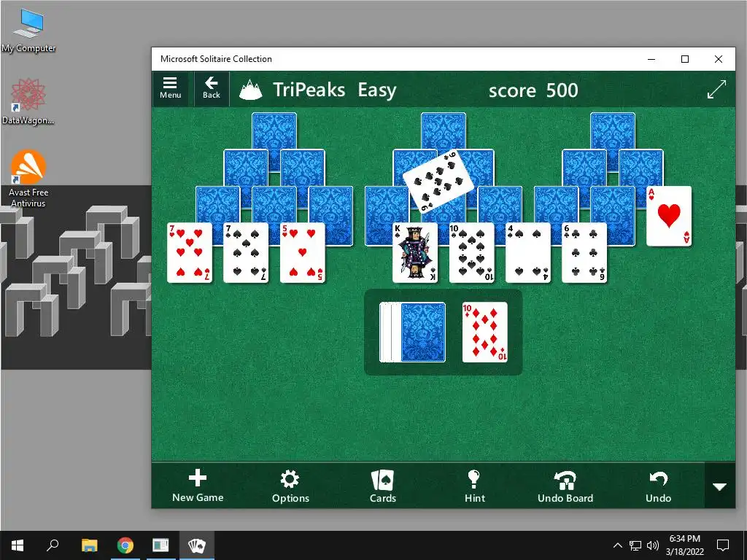Open the Windows Start menu
This screenshot has height=560, width=747.
(x=18, y=545)
